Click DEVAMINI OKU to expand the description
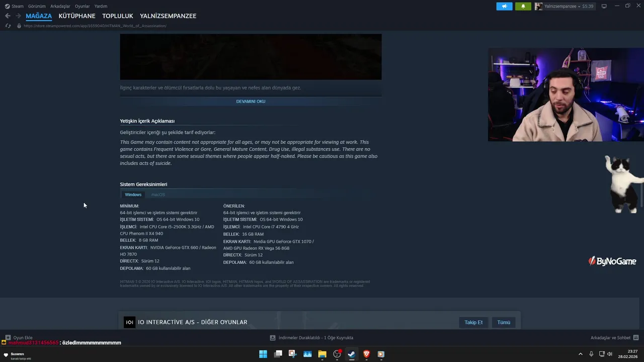644x362 pixels. [x=251, y=102]
